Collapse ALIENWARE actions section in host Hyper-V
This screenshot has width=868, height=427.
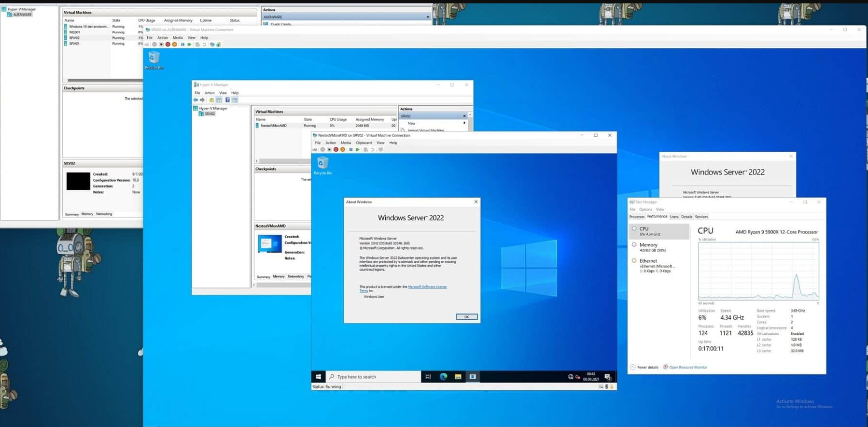pyautogui.click(x=428, y=17)
